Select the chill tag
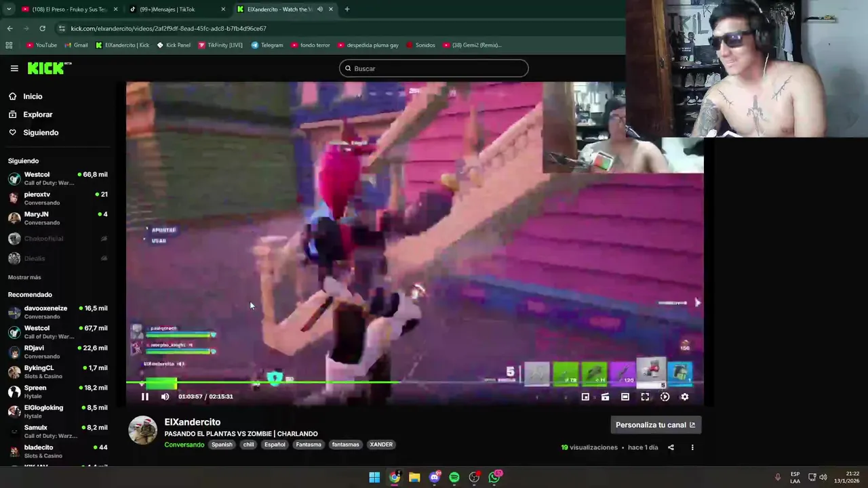Screen dimensions: 868x488 [x=249, y=445]
